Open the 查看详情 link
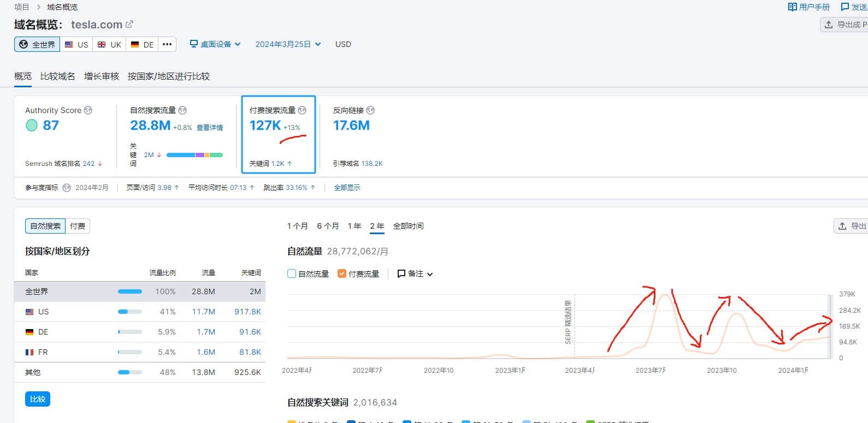868x423 pixels. point(210,128)
